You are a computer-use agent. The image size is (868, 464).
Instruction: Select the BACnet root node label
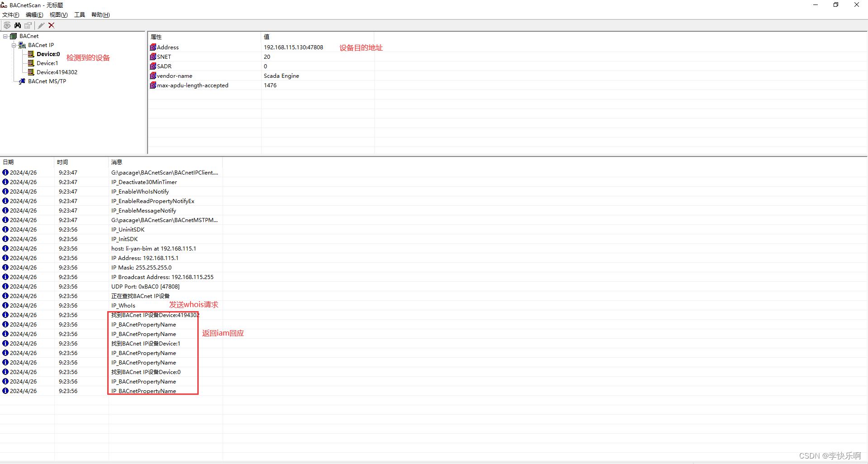pyautogui.click(x=29, y=36)
